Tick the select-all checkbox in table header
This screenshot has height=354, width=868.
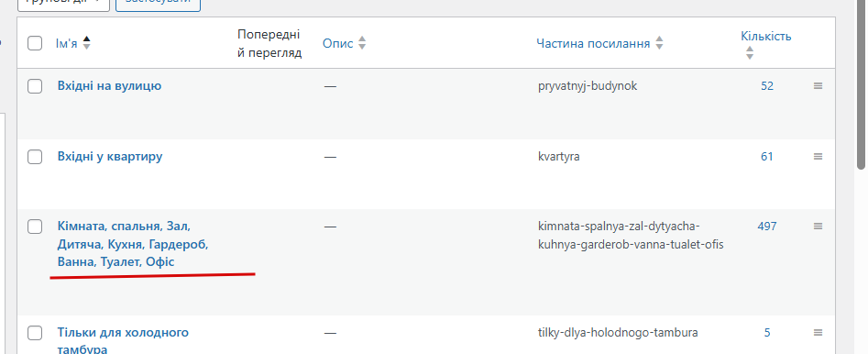[x=35, y=43]
